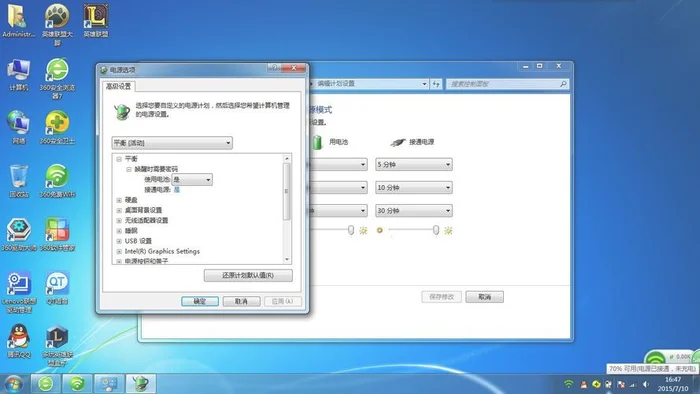Launch the 360软件管家 desktop shortcut
This screenshot has height=394, width=700.
(57, 234)
